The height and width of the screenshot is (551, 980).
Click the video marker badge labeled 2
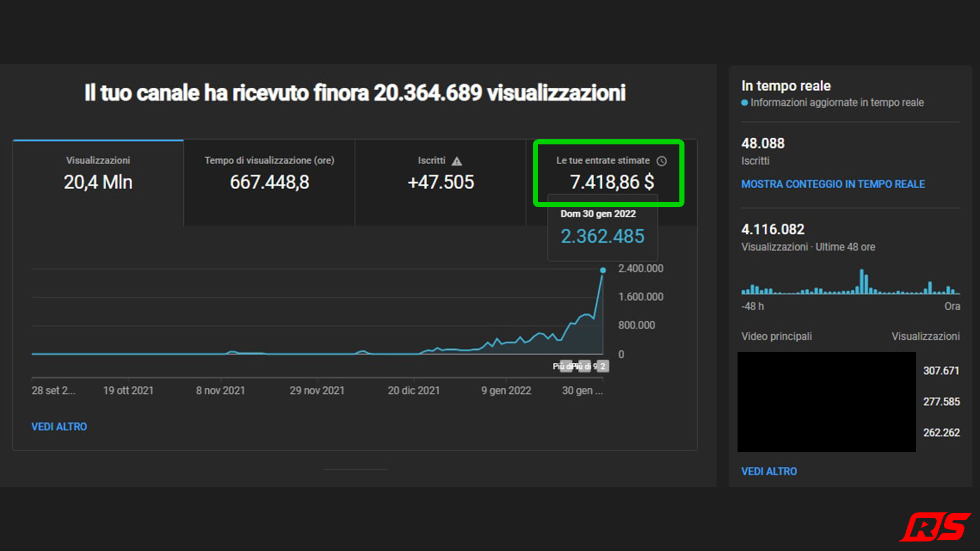click(x=603, y=366)
